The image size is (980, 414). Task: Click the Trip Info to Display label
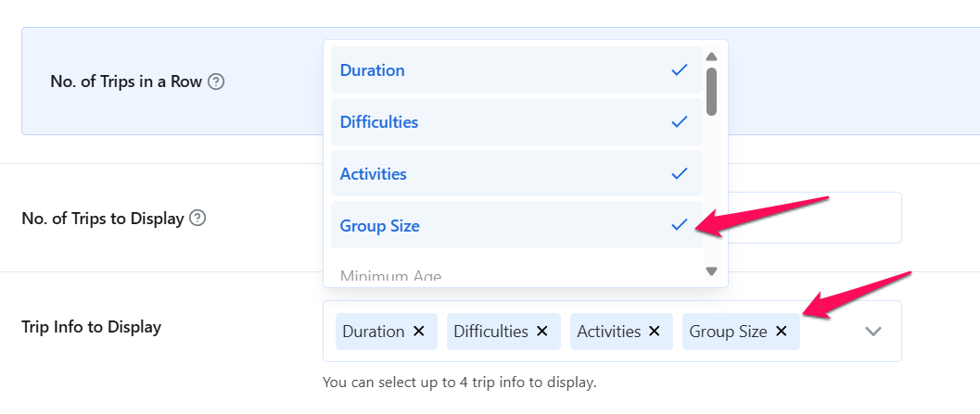click(x=91, y=327)
